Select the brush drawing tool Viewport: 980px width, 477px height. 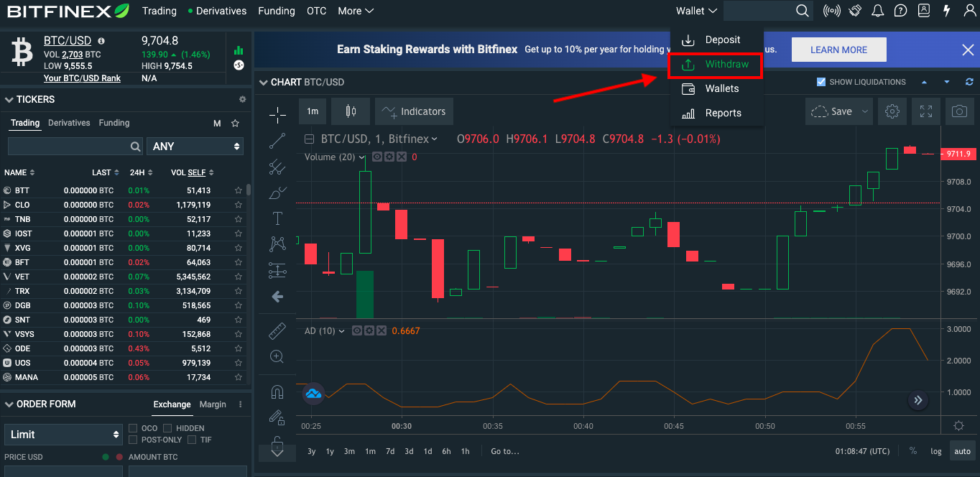277,193
